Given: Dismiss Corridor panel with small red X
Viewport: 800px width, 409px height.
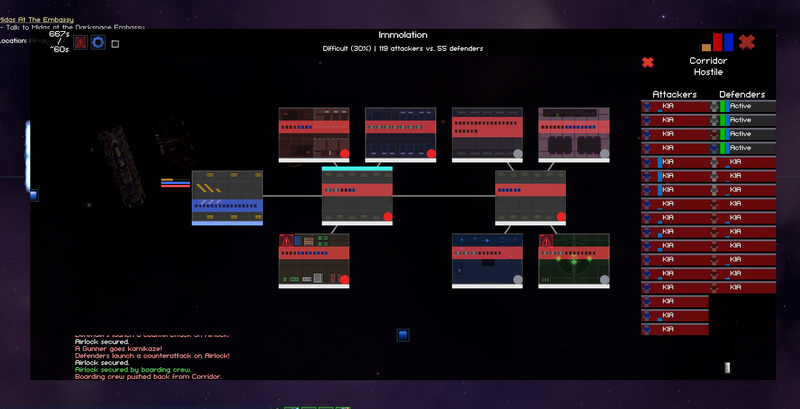Looking at the screenshot, I should pos(647,62).
